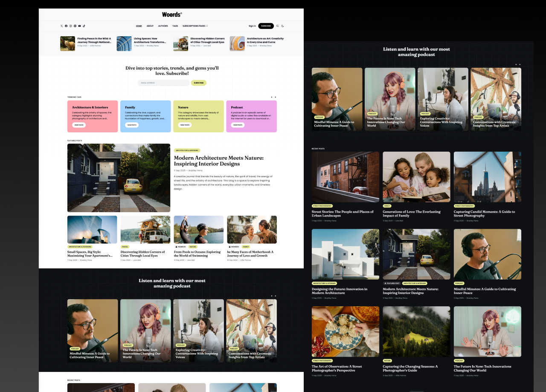The image size is (546, 392).
Task: Click the YouTube icon in header
Action: (x=79, y=26)
